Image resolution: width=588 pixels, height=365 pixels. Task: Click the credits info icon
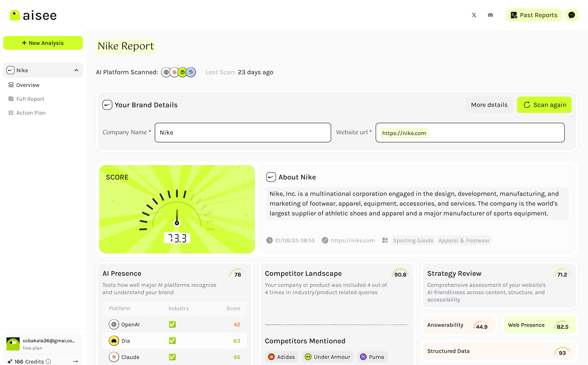(48, 361)
